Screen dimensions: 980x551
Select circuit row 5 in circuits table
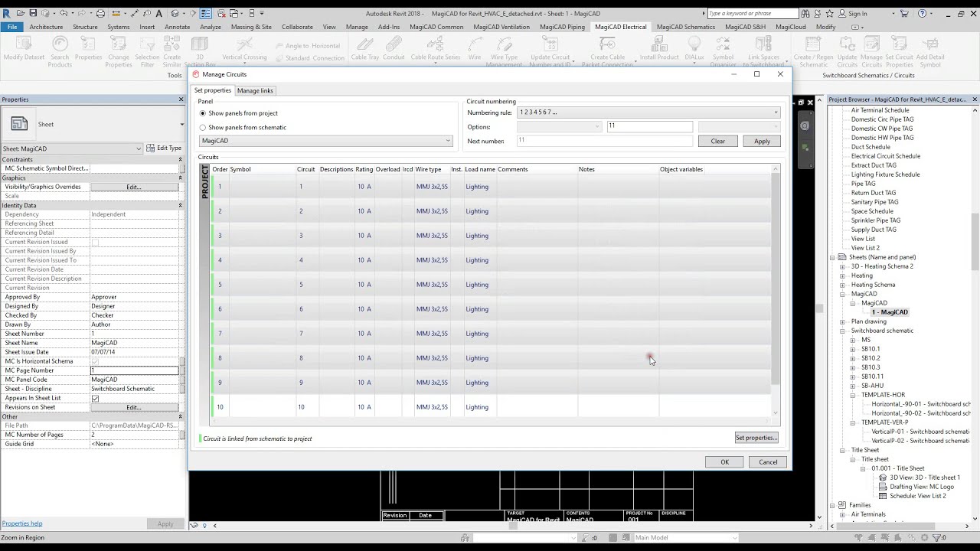click(x=491, y=285)
